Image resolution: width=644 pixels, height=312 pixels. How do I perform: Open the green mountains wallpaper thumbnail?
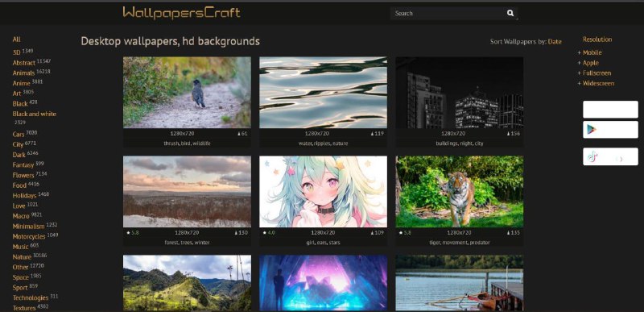(187, 283)
